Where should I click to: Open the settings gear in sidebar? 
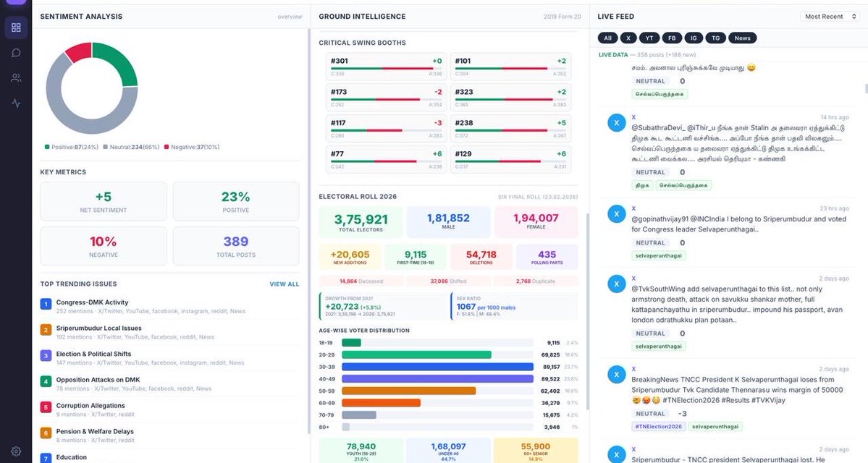pyautogui.click(x=16, y=451)
